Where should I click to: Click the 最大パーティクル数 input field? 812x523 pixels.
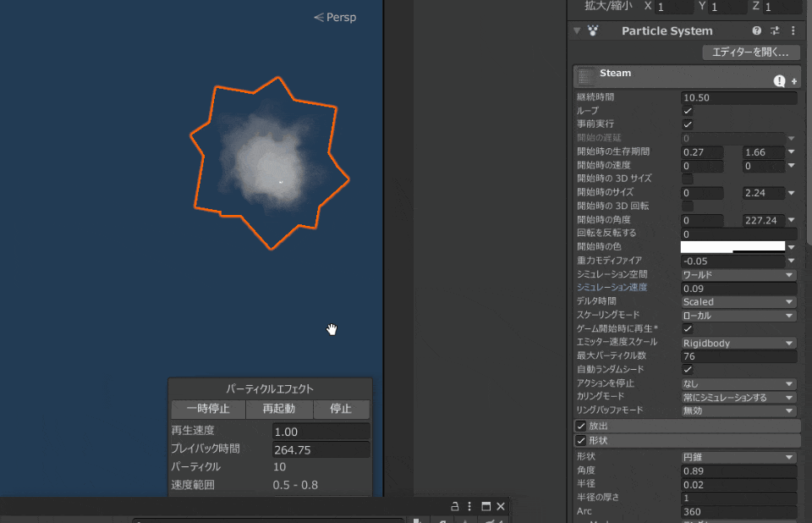pos(738,356)
